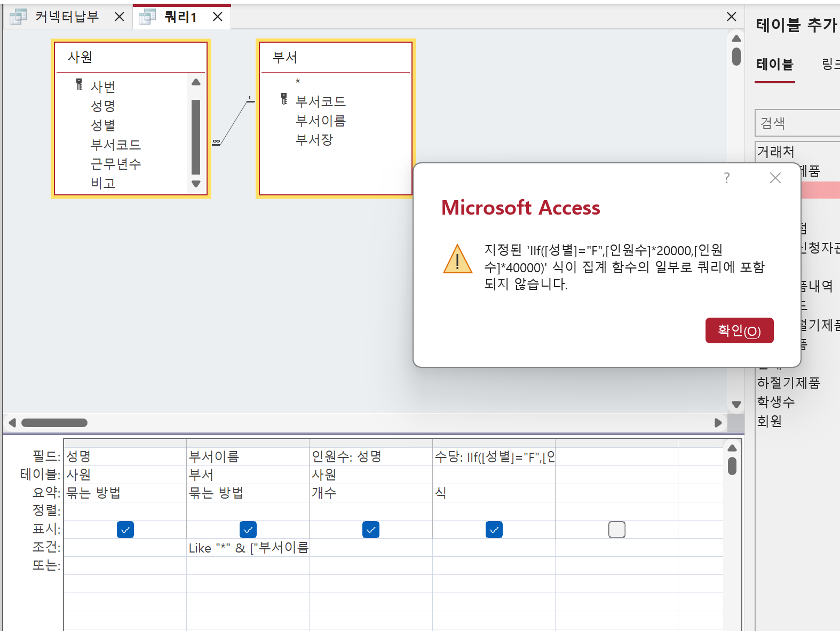Uncheck the 표시 checkbox for the 부서이름 column
840x631 pixels.
248,530
